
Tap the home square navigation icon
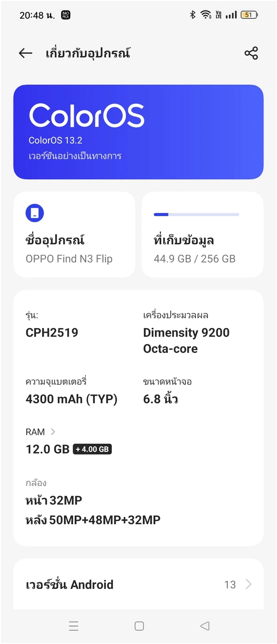(x=139, y=625)
